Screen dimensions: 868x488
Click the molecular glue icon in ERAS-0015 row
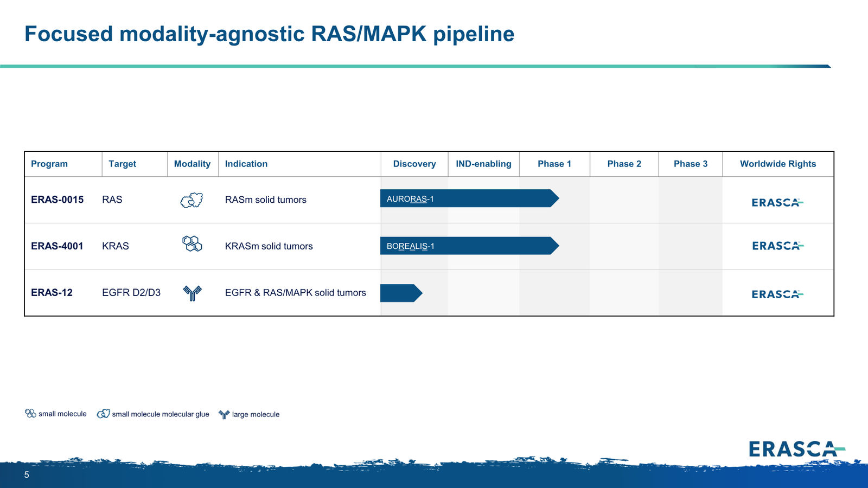point(192,200)
